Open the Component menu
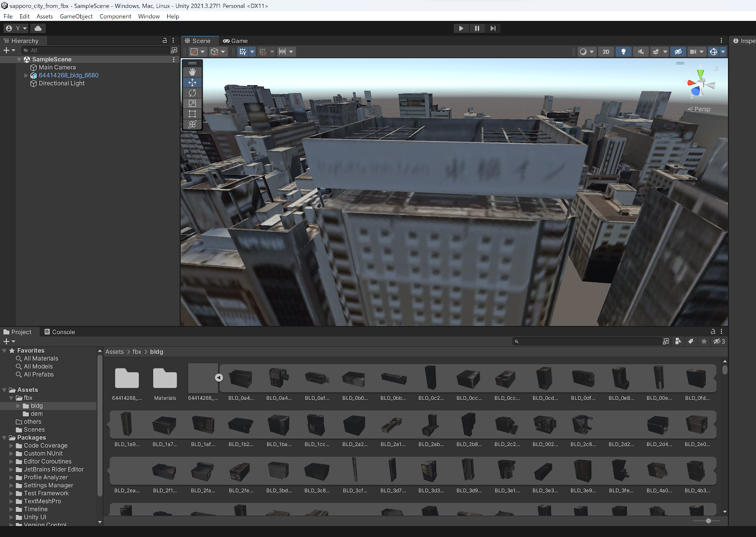Screen dimensions: 756x537 tap(115, 16)
